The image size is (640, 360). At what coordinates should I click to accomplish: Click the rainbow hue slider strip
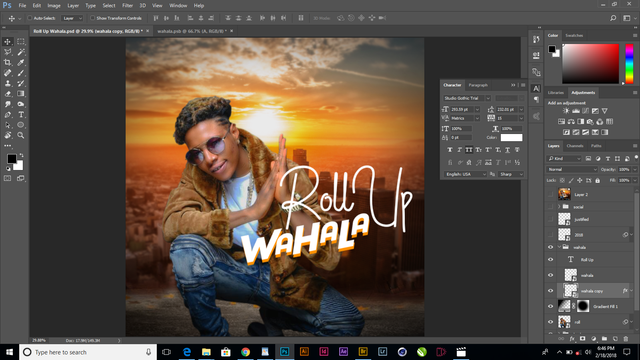point(629,64)
